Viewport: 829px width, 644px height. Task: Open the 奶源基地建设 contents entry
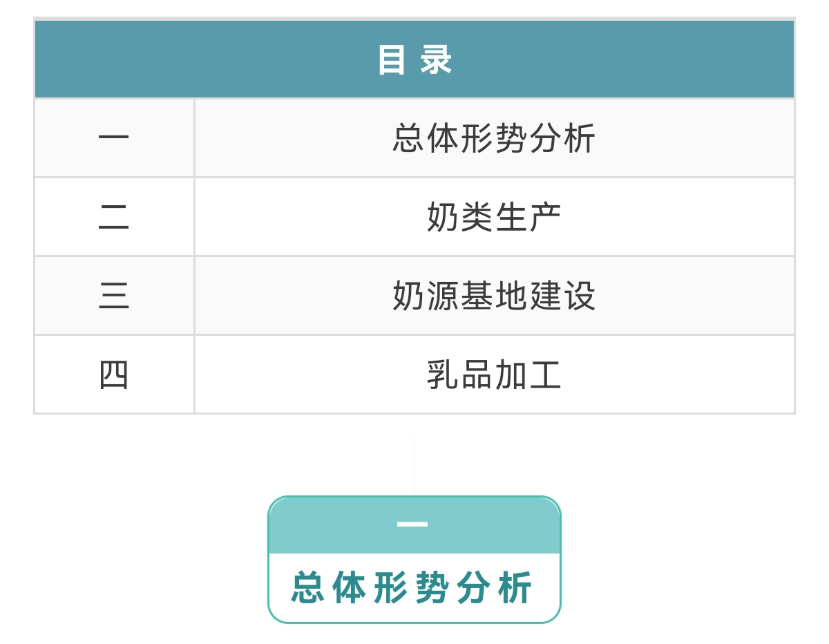(494, 296)
